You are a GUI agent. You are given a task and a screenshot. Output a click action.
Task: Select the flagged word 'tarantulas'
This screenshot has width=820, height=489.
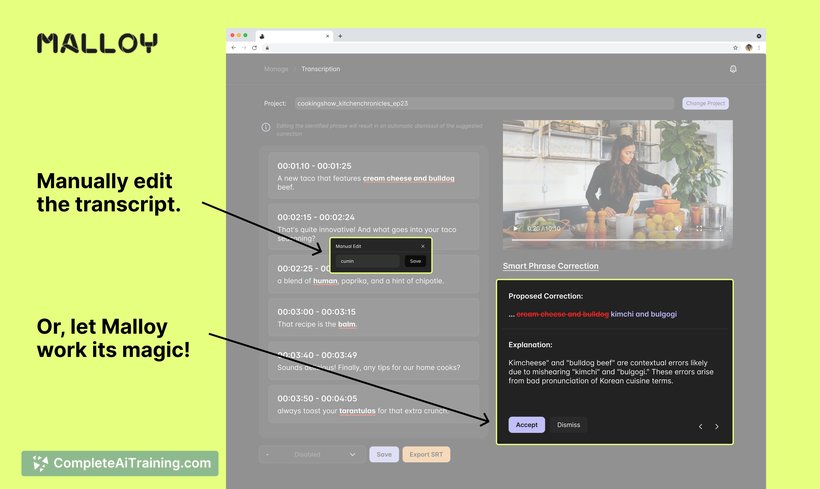click(x=357, y=411)
